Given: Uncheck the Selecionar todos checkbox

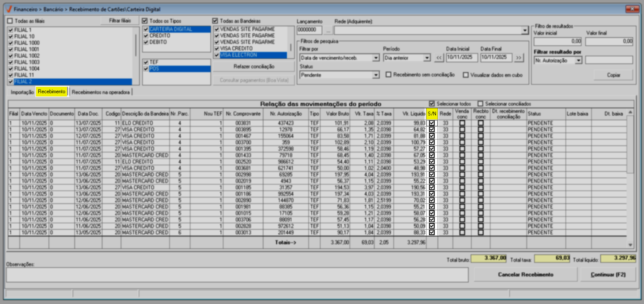Looking at the screenshot, I should pyautogui.click(x=432, y=104).
